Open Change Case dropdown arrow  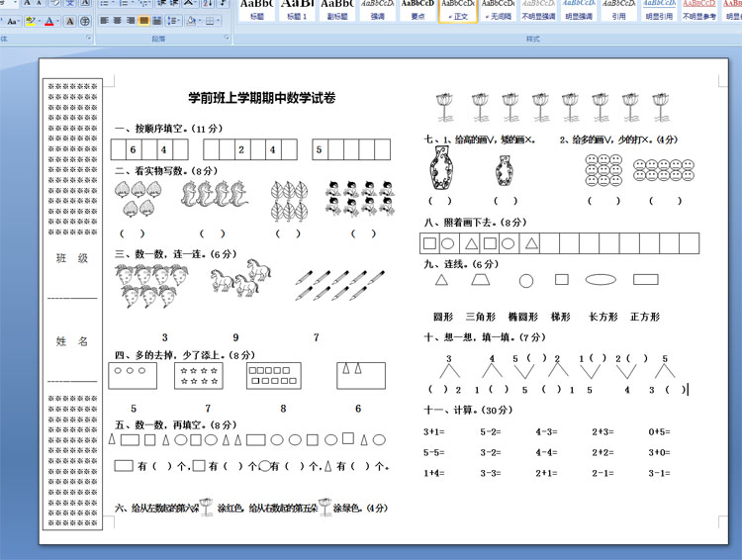click(18, 22)
